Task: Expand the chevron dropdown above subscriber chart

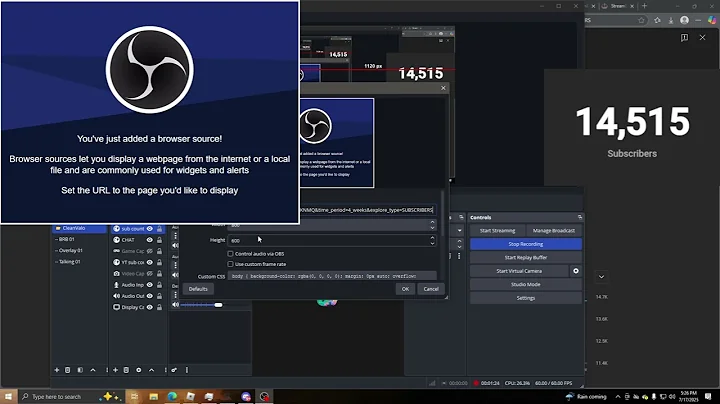Action: click(x=602, y=277)
